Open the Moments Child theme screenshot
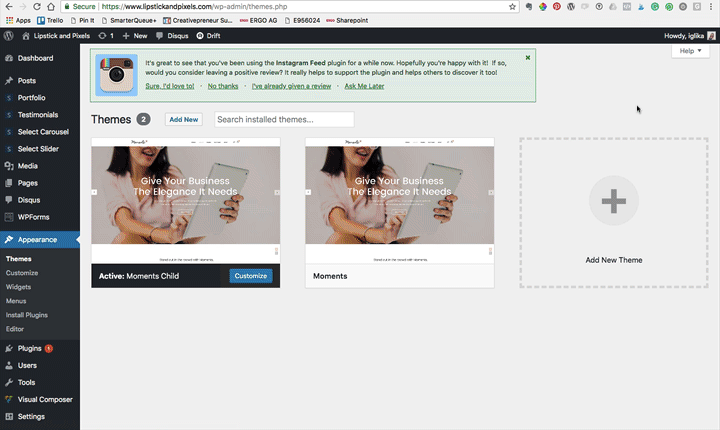720x430 pixels. click(x=186, y=201)
